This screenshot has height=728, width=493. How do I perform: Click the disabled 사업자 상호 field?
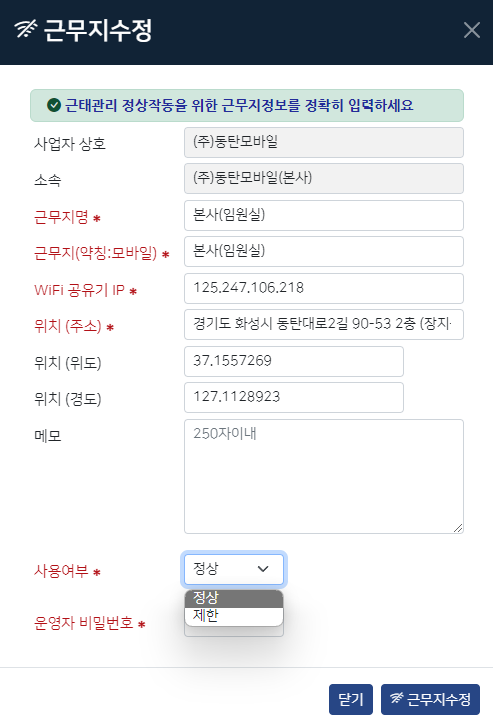click(324, 143)
